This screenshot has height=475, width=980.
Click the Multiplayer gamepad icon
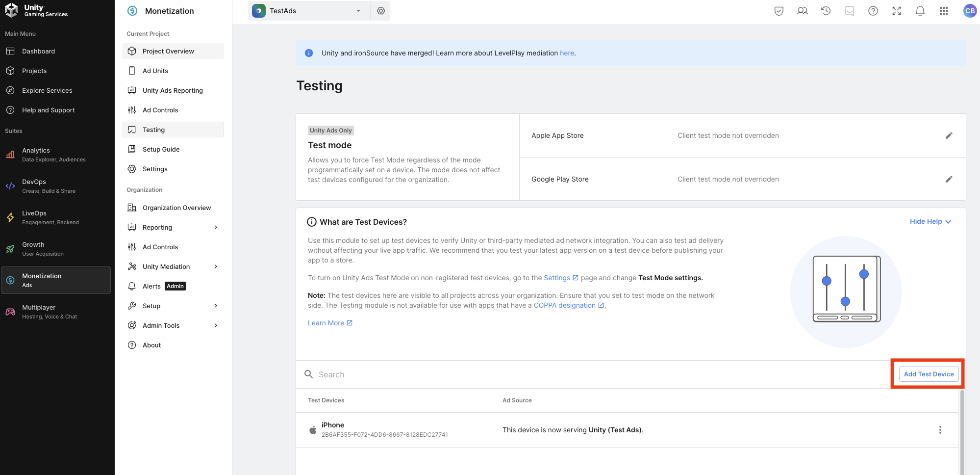click(10, 312)
